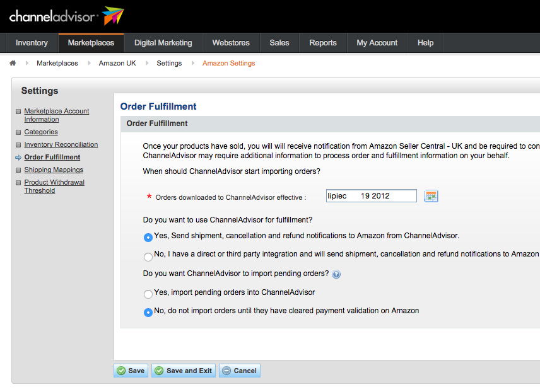
Task: Select No, do not import orders until cleared
Action: pyautogui.click(x=148, y=312)
